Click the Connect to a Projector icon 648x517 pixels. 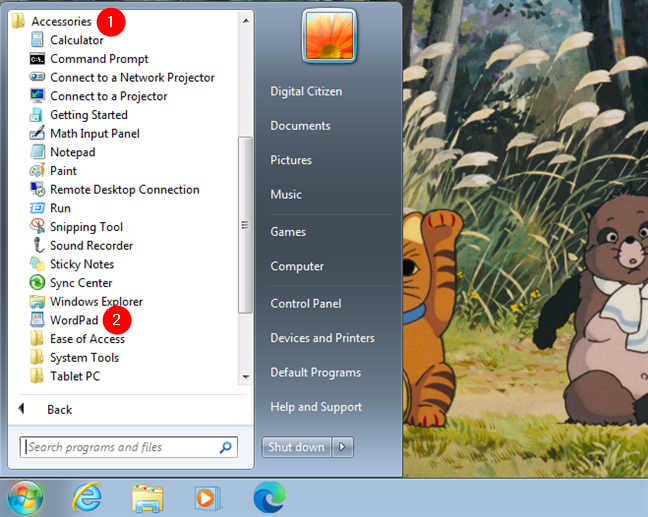click(x=37, y=96)
